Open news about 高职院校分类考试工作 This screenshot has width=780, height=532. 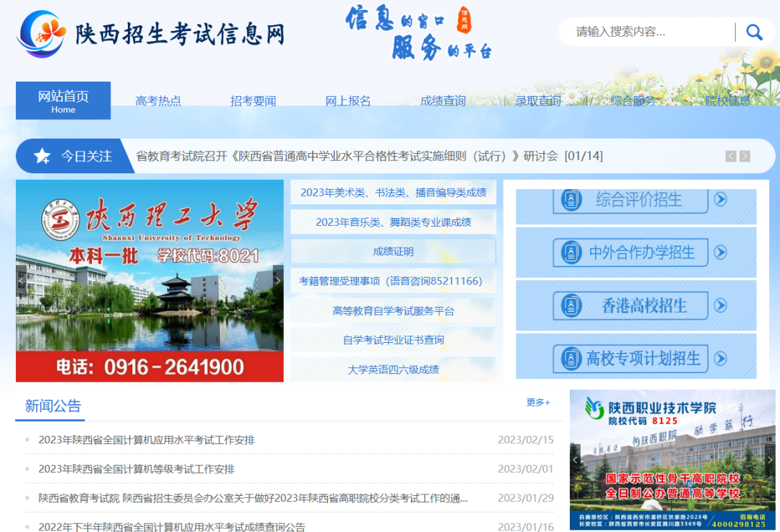[x=253, y=497]
